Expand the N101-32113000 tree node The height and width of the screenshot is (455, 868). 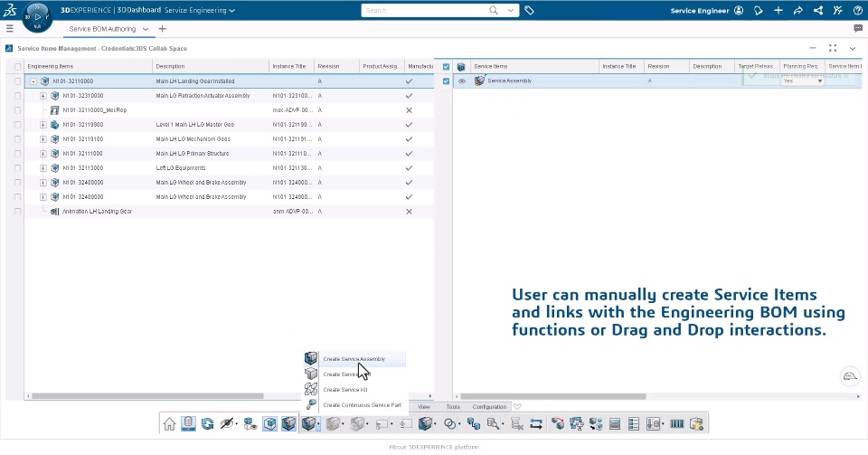(43, 167)
